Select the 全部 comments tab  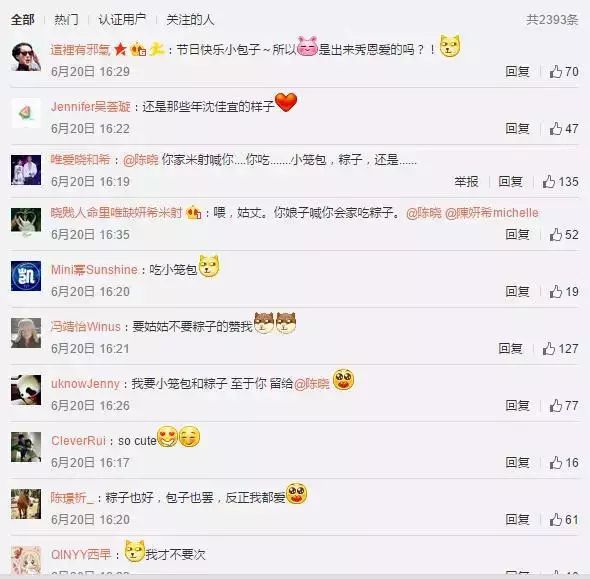(23, 20)
